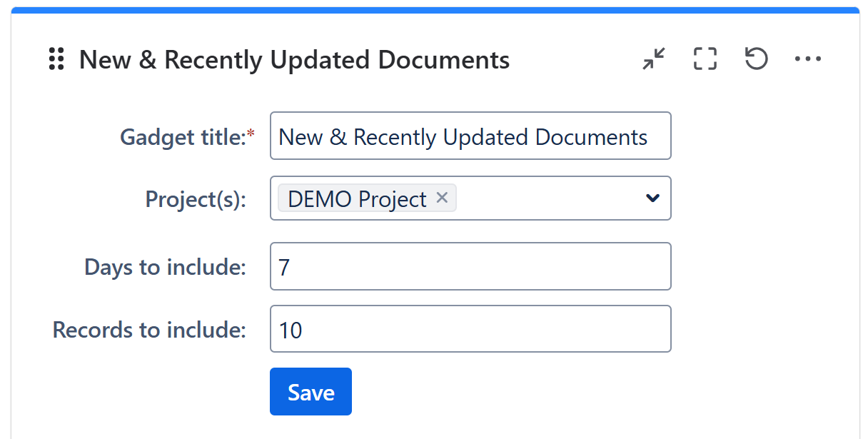Image resolution: width=868 pixels, height=439 pixels.
Task: Focus the Records to include field showing 10
Action: tap(470, 330)
